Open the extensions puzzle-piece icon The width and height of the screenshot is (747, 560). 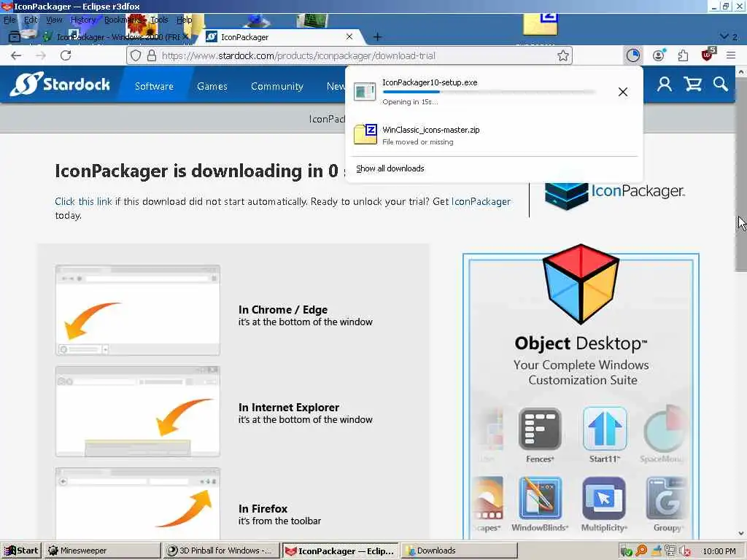(683, 55)
